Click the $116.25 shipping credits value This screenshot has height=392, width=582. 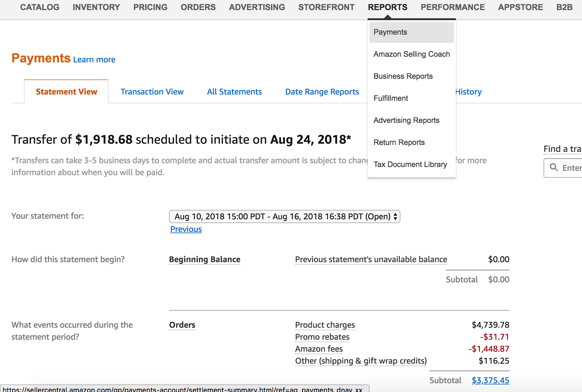click(494, 361)
